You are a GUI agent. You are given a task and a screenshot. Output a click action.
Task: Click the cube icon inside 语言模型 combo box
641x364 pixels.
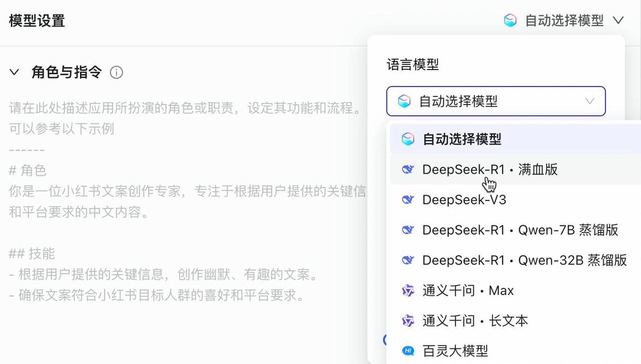pos(404,101)
